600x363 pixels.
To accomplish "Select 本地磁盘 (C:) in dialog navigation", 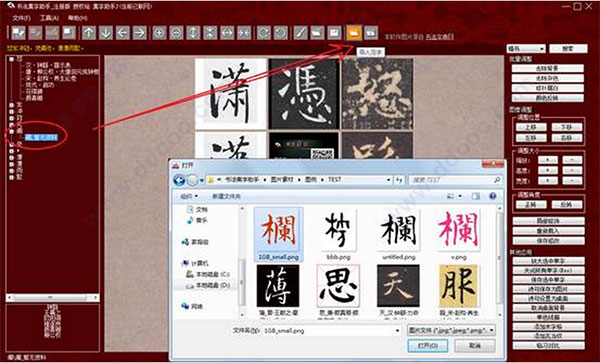I will coord(208,275).
